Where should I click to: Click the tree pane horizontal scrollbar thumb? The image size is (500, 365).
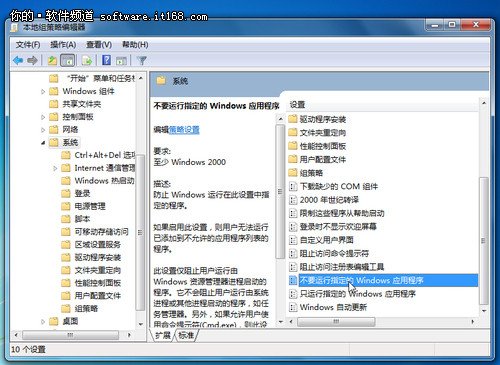pos(70,335)
